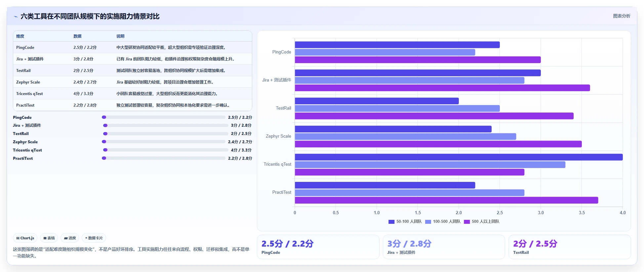The width and height of the screenshot is (644, 272).
Task: Click the description starting 已有 Jira 的团队阻力较低
Action: 176,59
